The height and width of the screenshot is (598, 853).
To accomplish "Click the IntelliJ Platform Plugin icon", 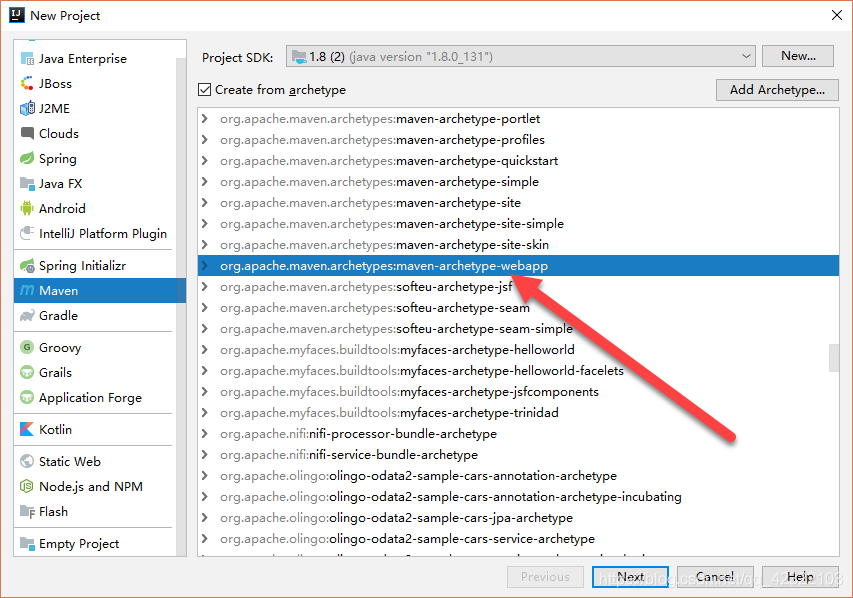I will pos(27,233).
